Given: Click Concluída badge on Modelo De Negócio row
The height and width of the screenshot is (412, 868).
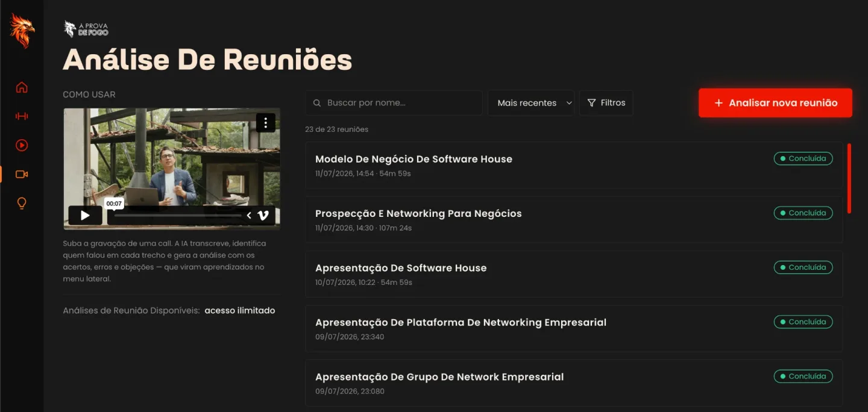Looking at the screenshot, I should point(803,158).
